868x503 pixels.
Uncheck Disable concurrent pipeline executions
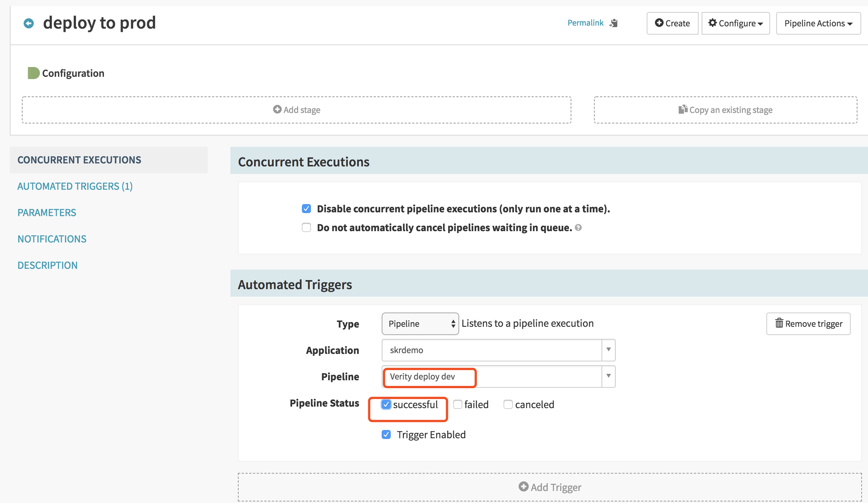(306, 209)
